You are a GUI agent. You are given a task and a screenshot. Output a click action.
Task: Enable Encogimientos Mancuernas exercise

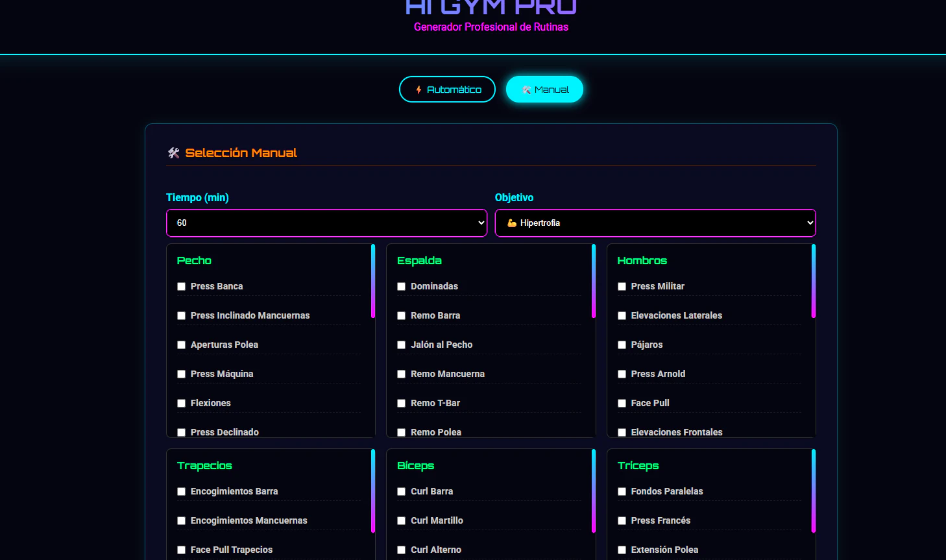182,520
